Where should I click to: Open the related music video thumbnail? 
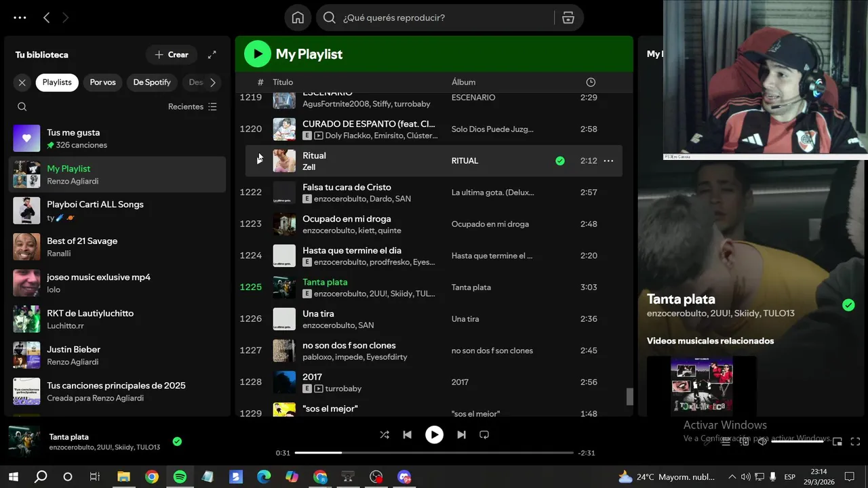click(701, 386)
